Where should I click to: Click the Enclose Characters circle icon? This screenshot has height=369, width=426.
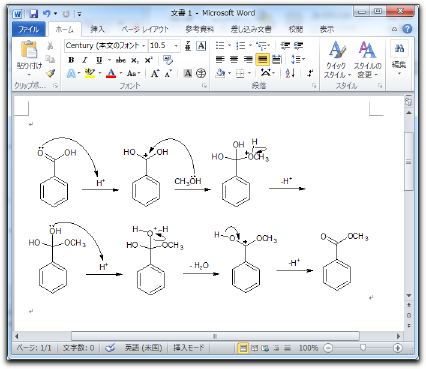pos(201,73)
